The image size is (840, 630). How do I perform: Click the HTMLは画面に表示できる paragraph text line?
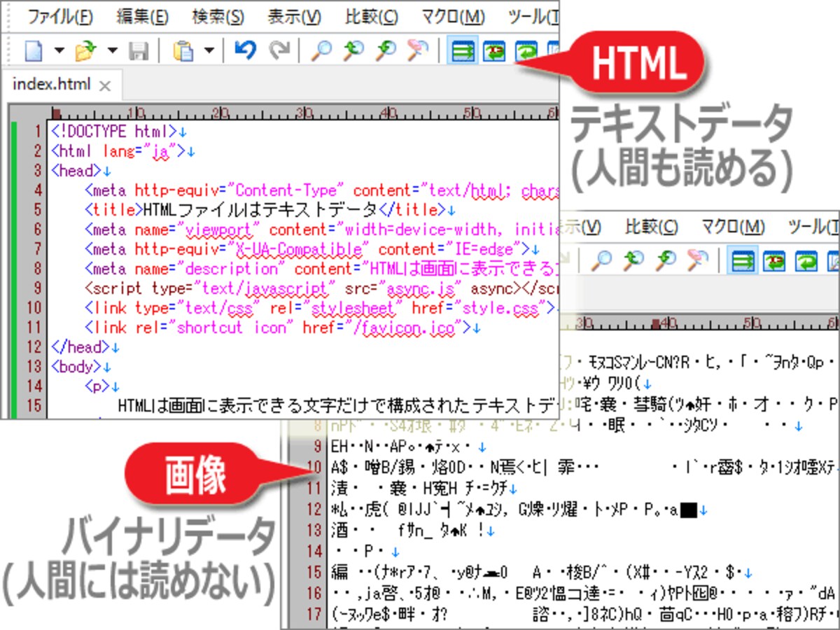point(337,405)
